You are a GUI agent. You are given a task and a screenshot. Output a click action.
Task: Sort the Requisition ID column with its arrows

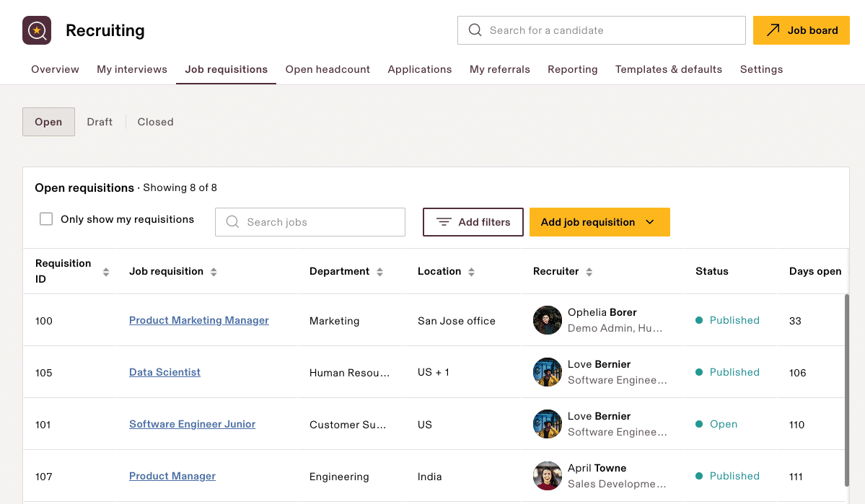(x=105, y=271)
